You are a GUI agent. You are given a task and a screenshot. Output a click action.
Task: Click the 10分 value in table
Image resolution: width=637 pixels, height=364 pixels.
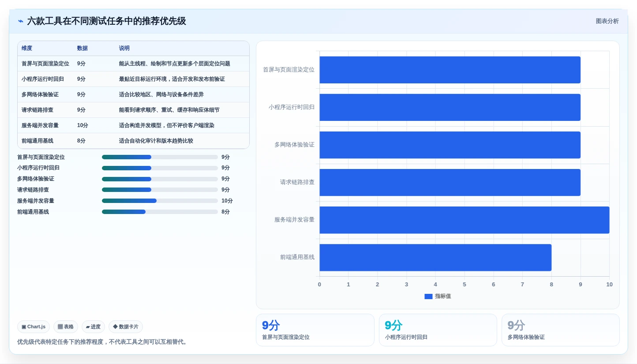click(82, 125)
